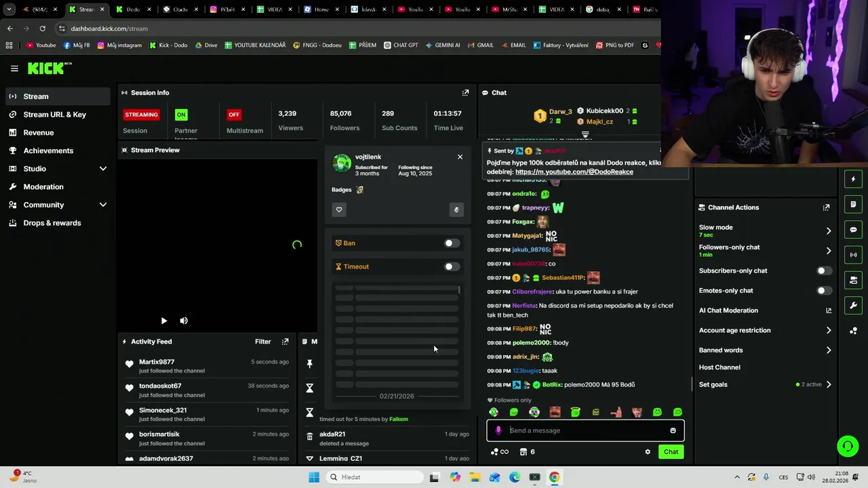Open the Chat GPT bookmark

[x=401, y=45]
